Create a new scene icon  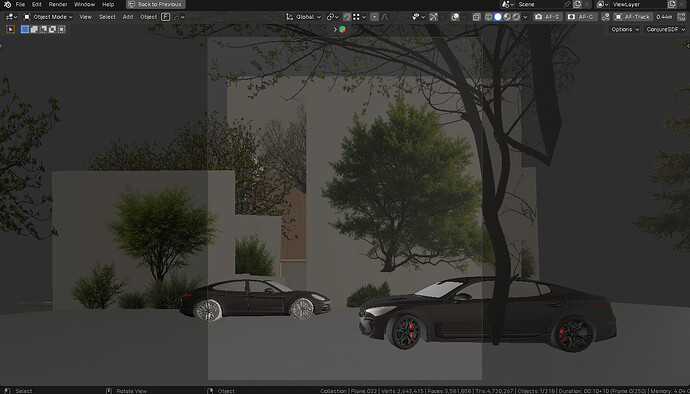coord(577,4)
